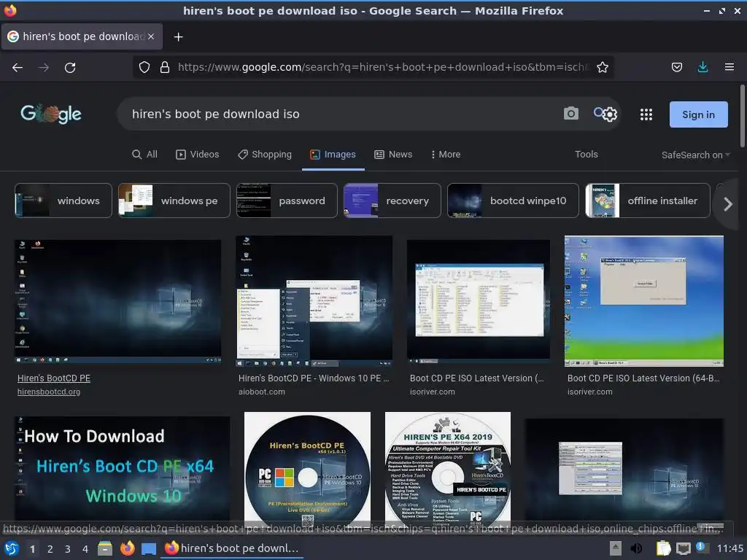Filter images by offline installer chip
This screenshot has width=747, height=560.
[x=648, y=201]
